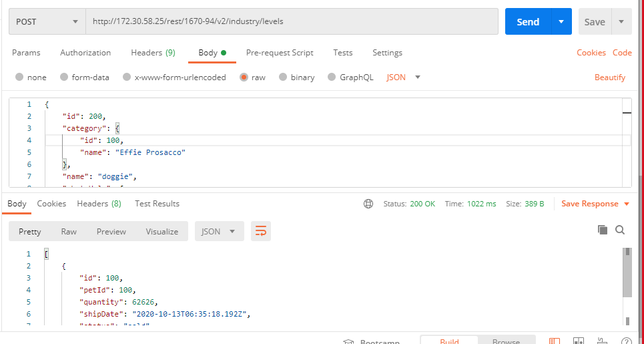Open the response format JSON dropdown
Image resolution: width=644 pixels, height=344 pixels.
[220, 231]
